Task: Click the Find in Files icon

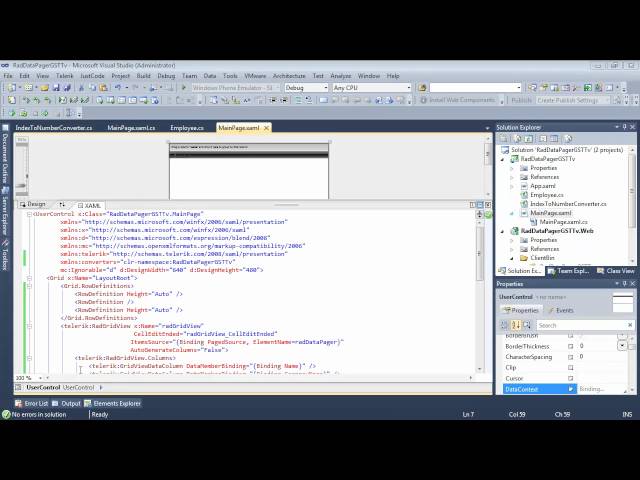Action: point(422,88)
